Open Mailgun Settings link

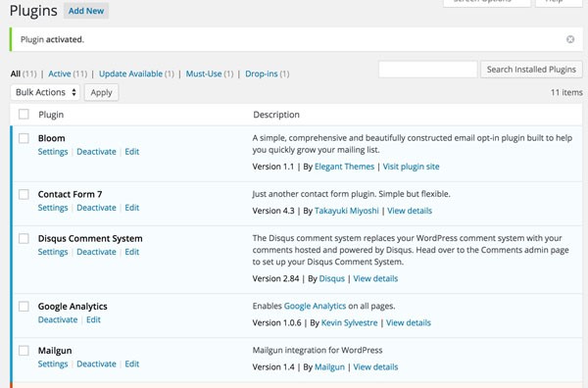(53, 364)
